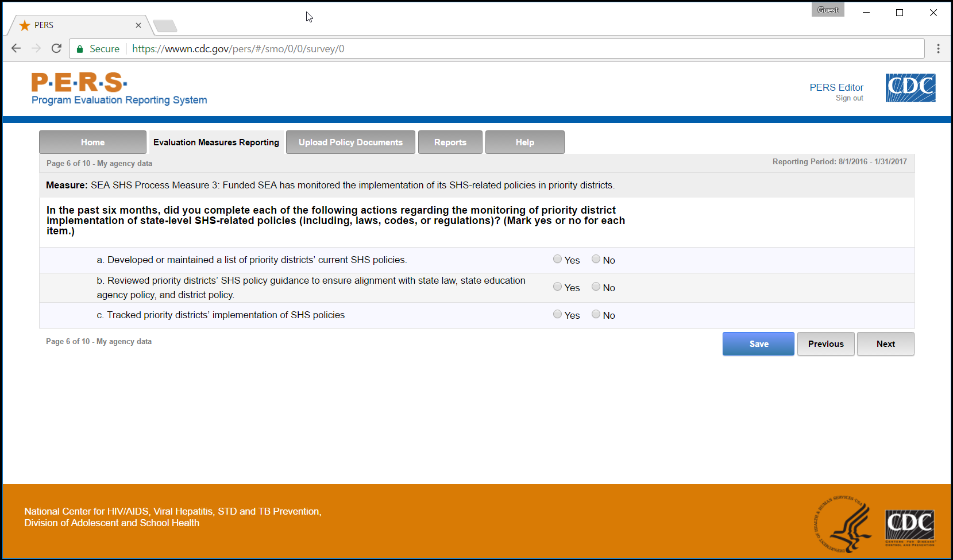Click the Sign out link
The image size is (953, 560).
pos(850,98)
